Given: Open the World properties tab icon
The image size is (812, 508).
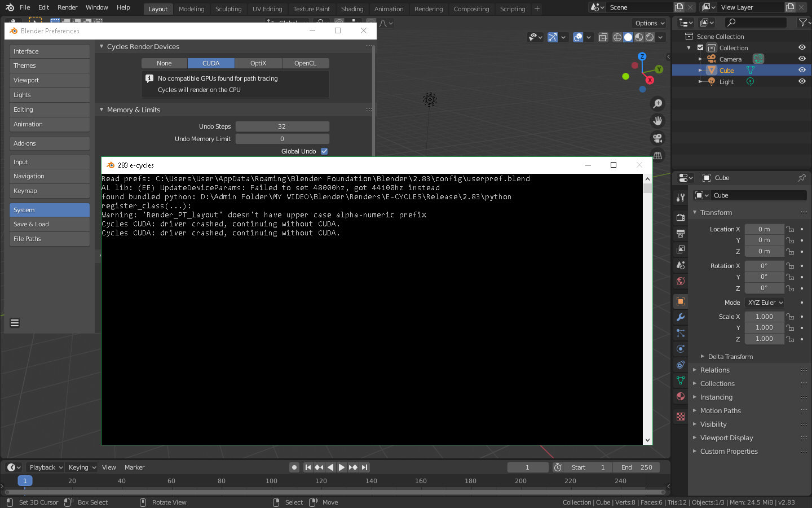Looking at the screenshot, I should point(681,281).
